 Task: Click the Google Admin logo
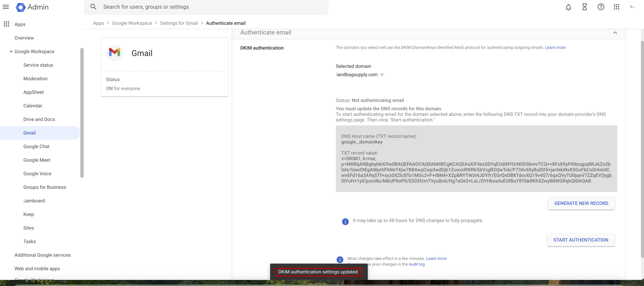pos(32,7)
